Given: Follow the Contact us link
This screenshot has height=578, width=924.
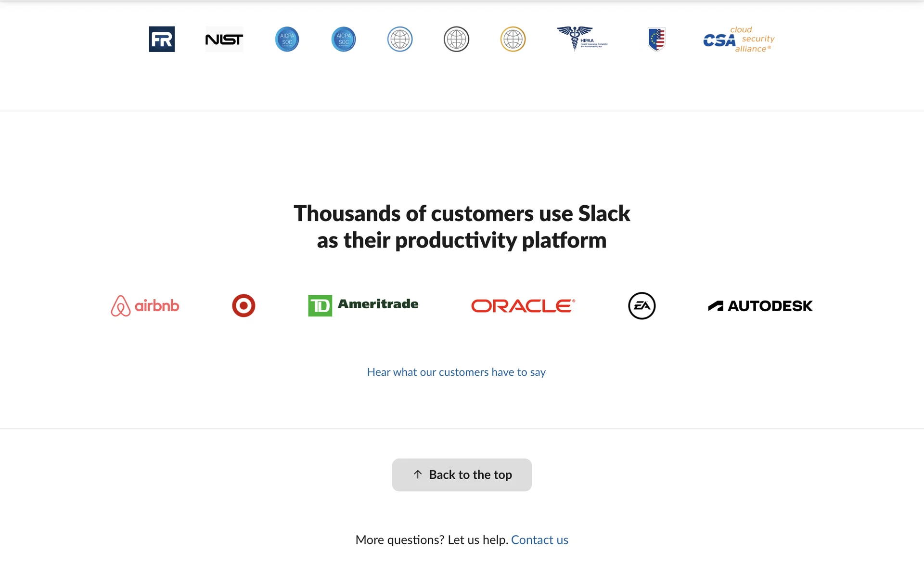Looking at the screenshot, I should click(539, 540).
